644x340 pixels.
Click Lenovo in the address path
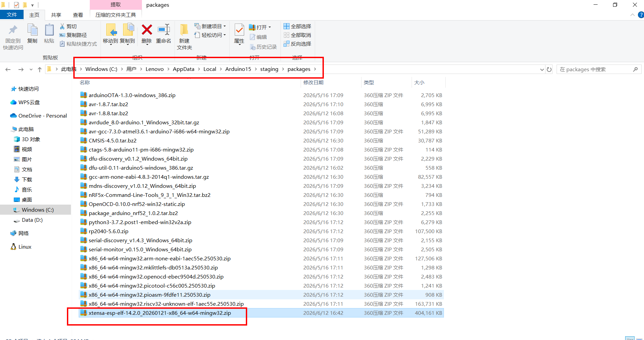coord(155,69)
